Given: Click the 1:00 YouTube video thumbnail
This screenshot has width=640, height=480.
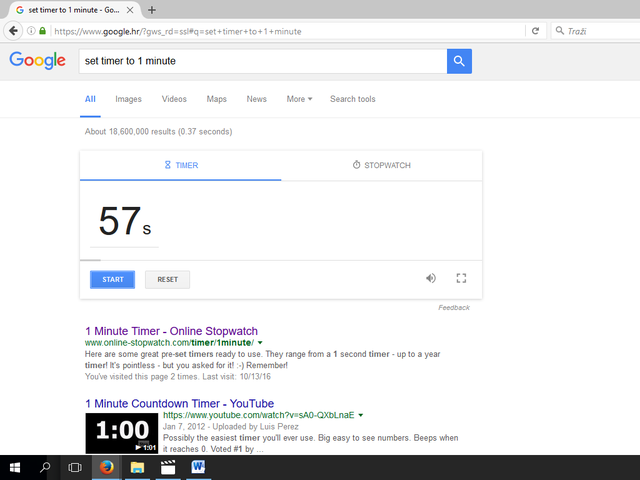Looking at the screenshot, I should coord(122,433).
